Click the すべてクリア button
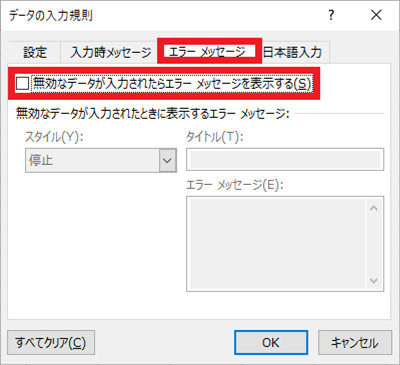 coord(51,343)
